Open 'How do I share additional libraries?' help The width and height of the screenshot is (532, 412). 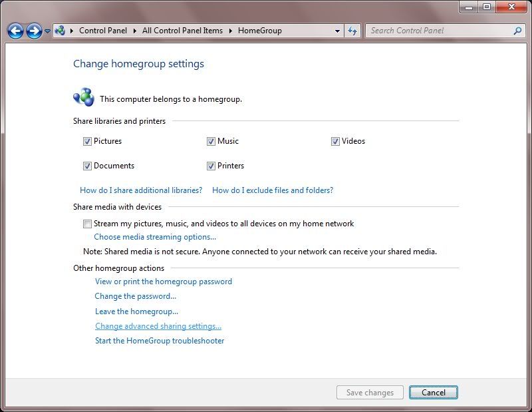[141, 190]
